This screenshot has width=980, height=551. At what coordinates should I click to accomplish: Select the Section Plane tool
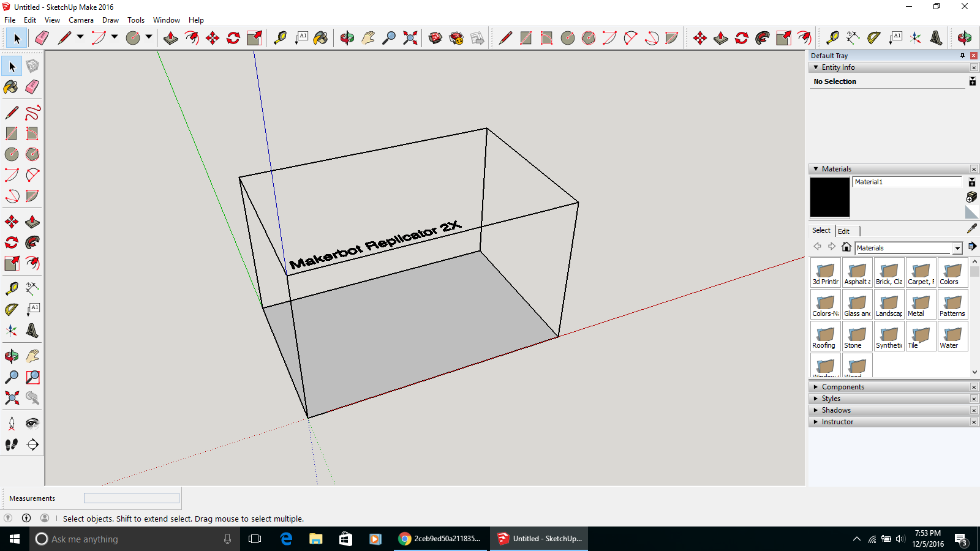click(32, 444)
